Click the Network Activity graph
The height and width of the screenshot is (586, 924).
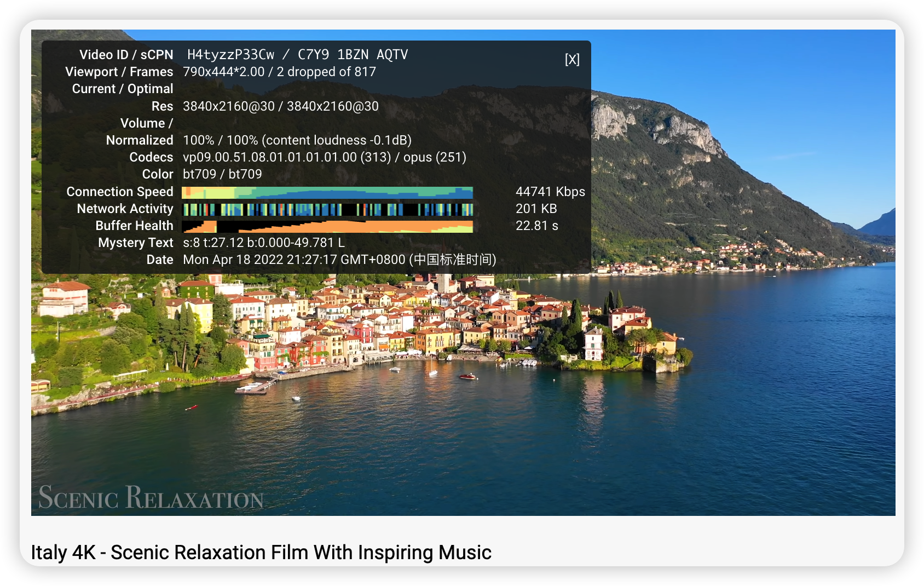(327, 209)
